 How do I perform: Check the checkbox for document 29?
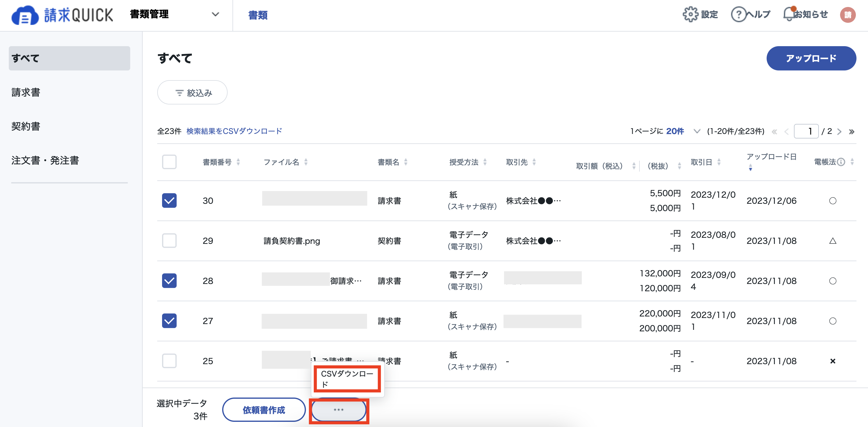coord(169,241)
